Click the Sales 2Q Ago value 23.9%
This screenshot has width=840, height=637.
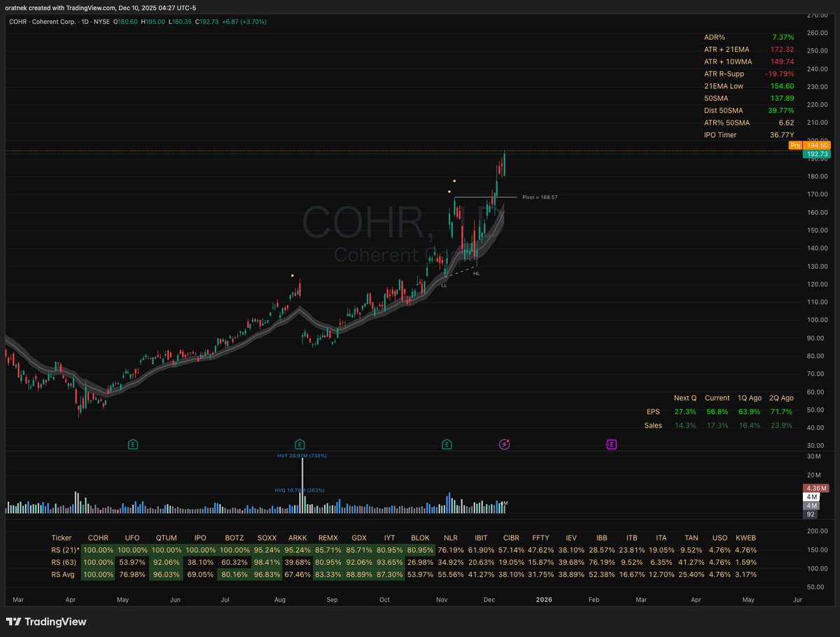click(782, 425)
